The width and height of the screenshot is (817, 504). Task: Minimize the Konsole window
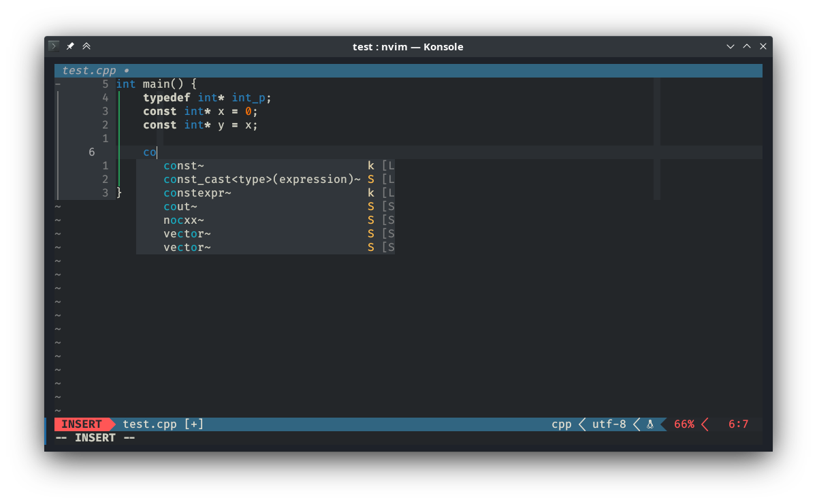tap(731, 46)
